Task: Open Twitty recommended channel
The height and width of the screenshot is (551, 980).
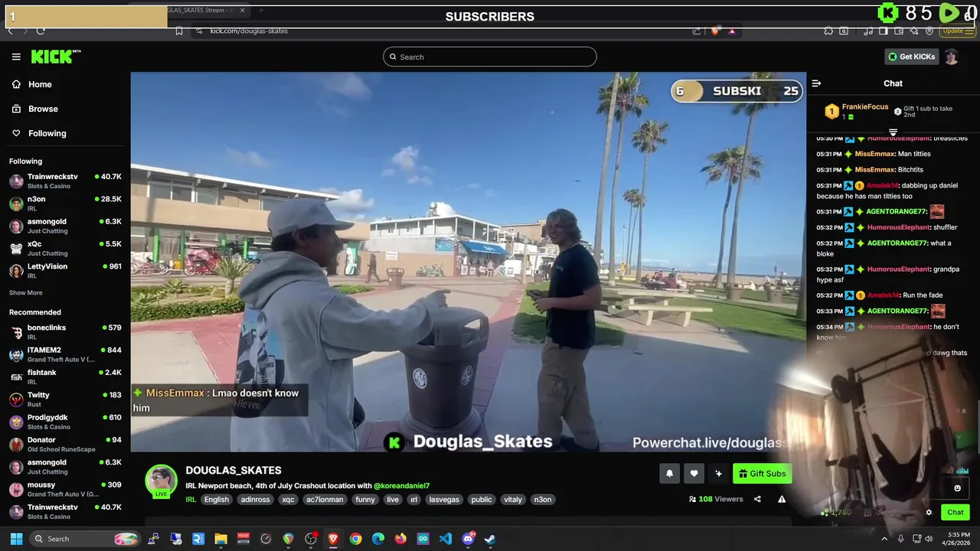Action: (x=65, y=399)
